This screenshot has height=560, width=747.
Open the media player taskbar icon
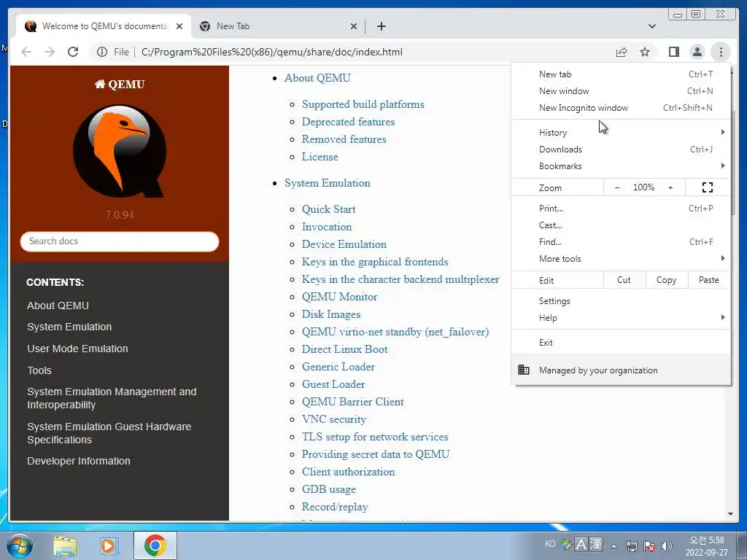(x=109, y=545)
